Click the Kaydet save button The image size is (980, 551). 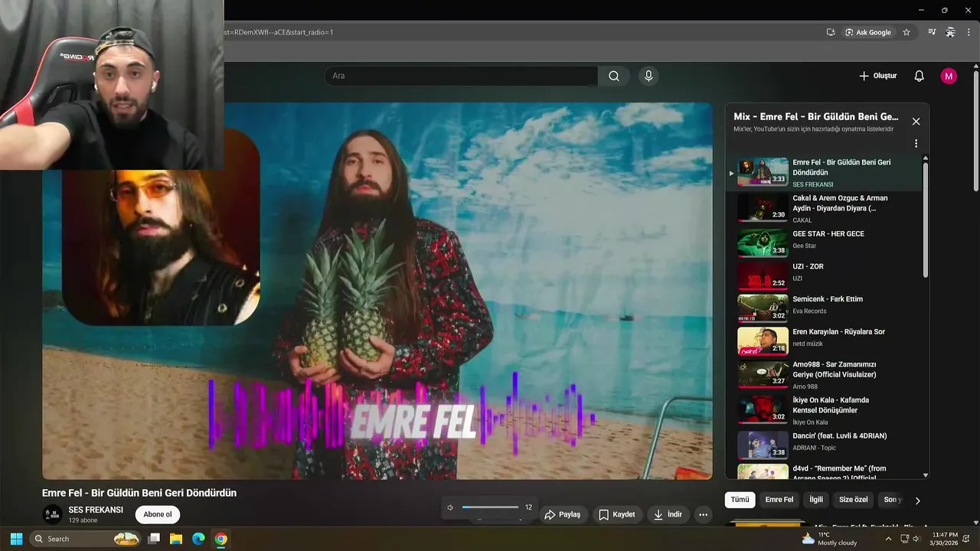point(617,514)
